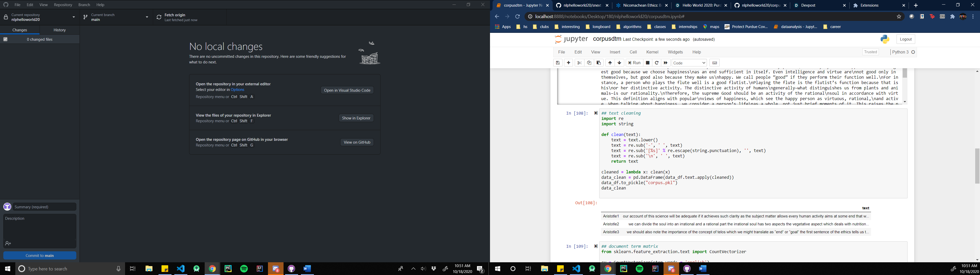
Task: Move the selected cell up with the arrow
Action: click(x=610, y=63)
